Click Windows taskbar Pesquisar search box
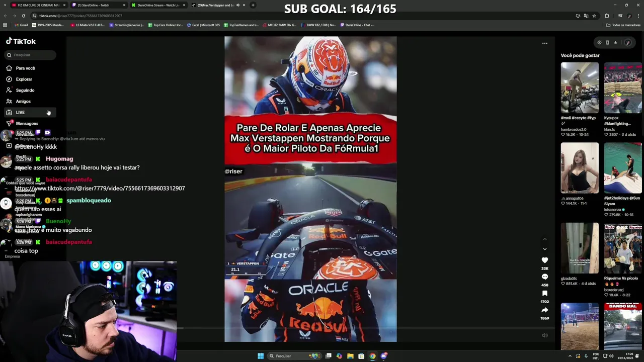The image size is (644, 362). tap(295, 356)
